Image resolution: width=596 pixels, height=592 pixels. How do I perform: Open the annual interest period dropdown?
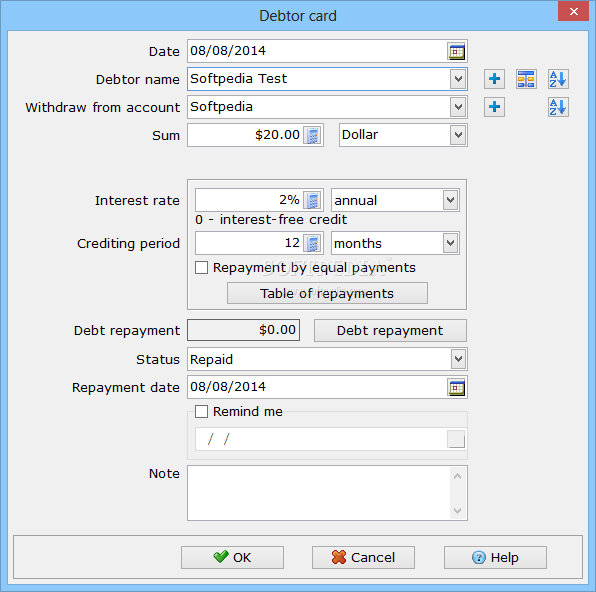(x=450, y=200)
